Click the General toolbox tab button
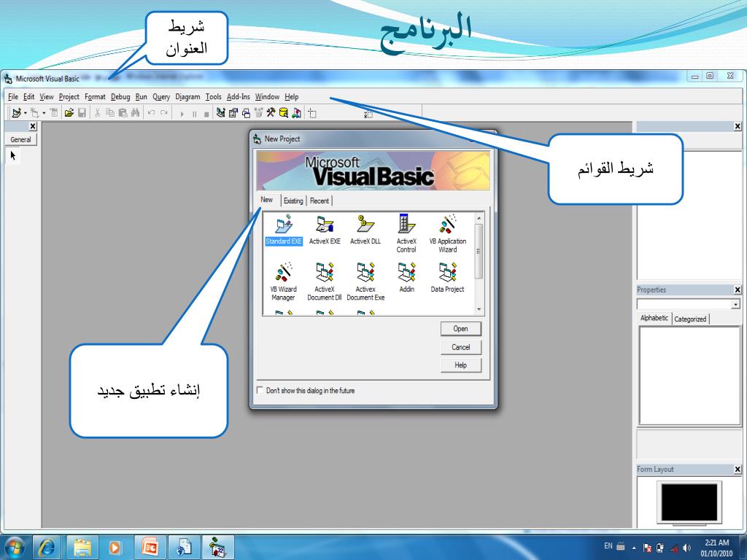This screenshot has height=560, width=747. tap(20, 139)
